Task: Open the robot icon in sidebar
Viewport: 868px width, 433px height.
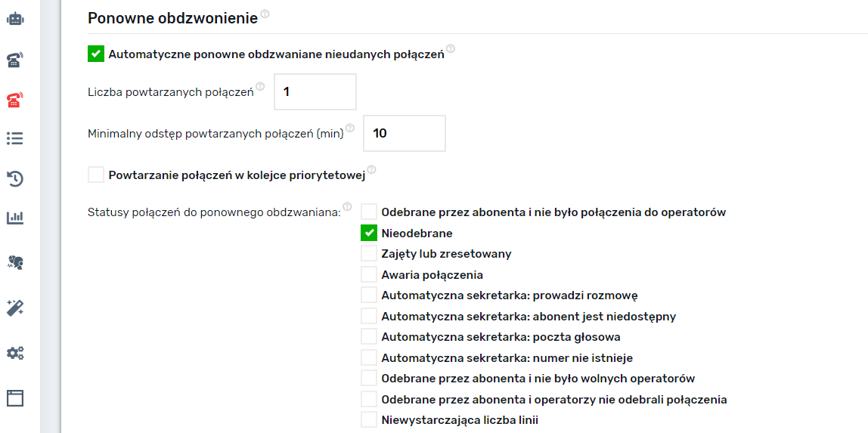Action: click(15, 19)
